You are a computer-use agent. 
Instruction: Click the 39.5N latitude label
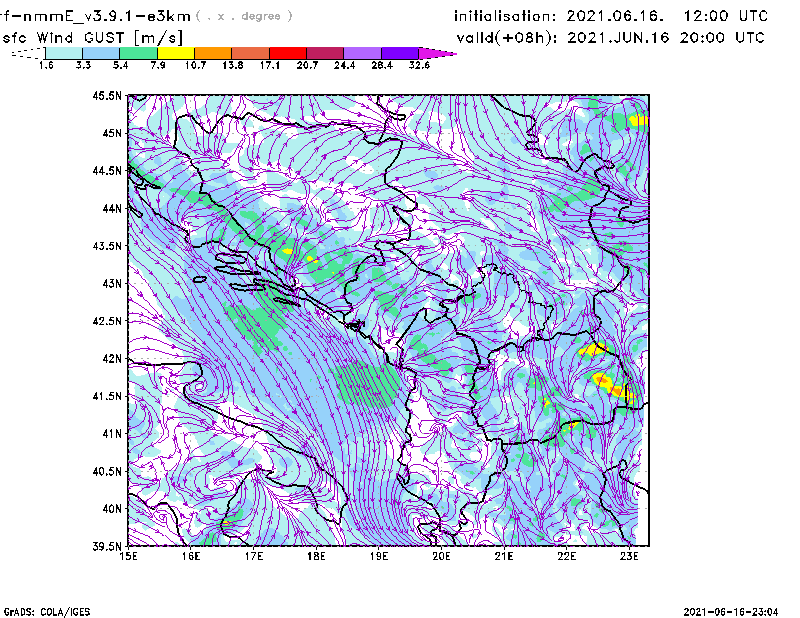point(107,546)
